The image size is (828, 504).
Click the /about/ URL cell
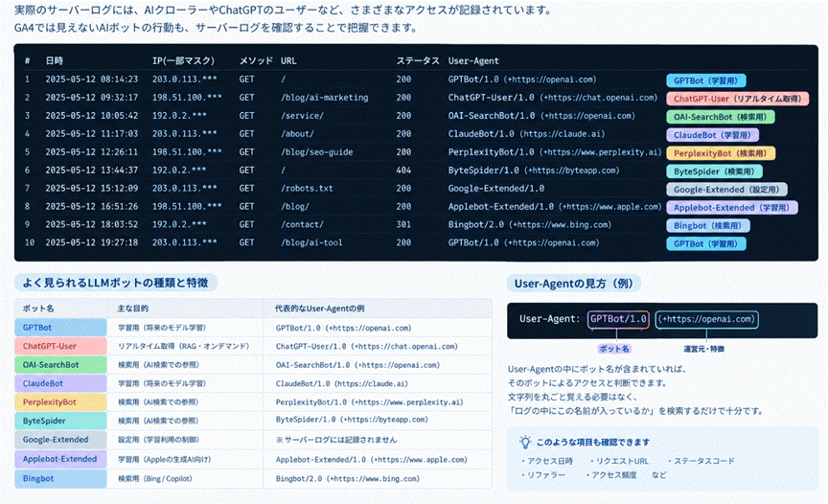297,133
